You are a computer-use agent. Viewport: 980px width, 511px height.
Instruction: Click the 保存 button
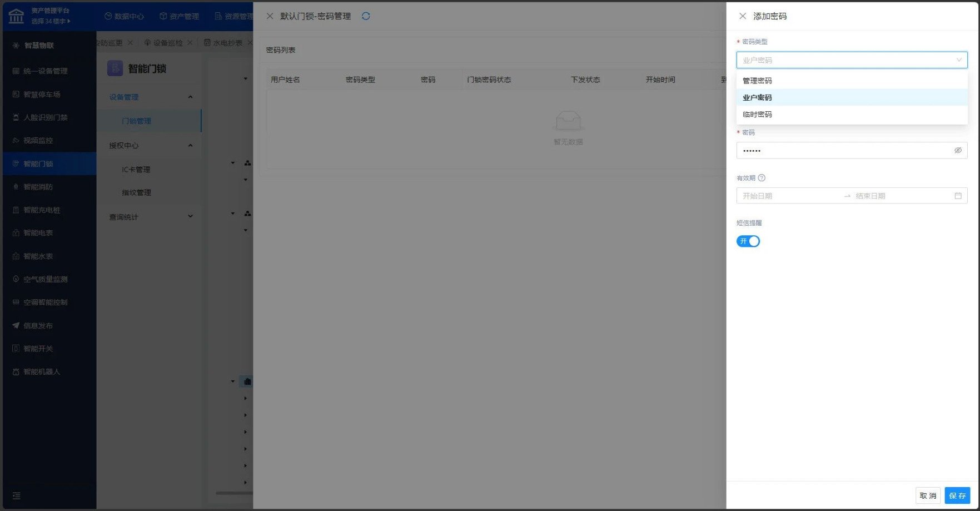point(957,495)
